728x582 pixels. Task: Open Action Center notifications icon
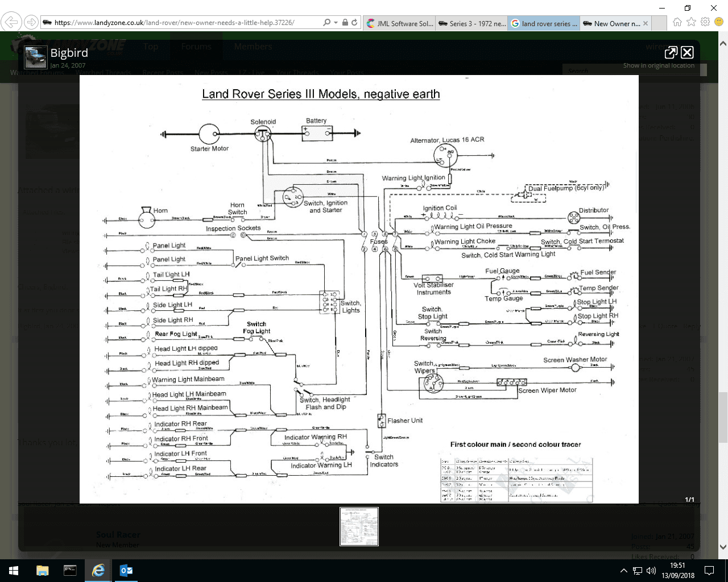(709, 571)
